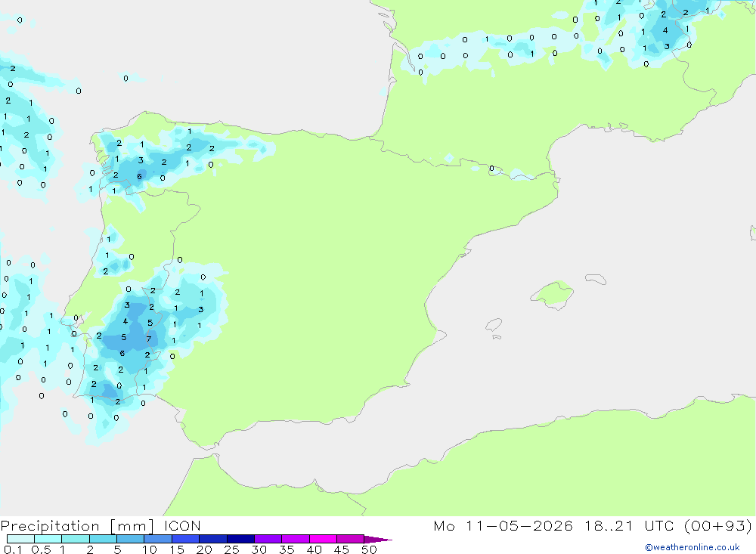Click the '0.1' legend scale label
The height and width of the screenshot is (554, 756).
13,549
